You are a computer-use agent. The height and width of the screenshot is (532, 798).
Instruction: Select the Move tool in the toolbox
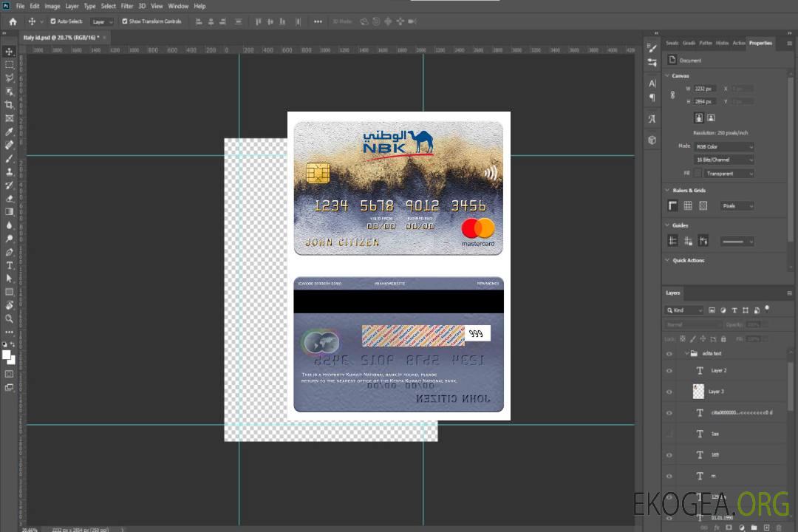(9, 52)
